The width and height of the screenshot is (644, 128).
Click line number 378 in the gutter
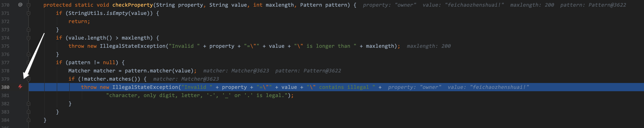(5, 71)
